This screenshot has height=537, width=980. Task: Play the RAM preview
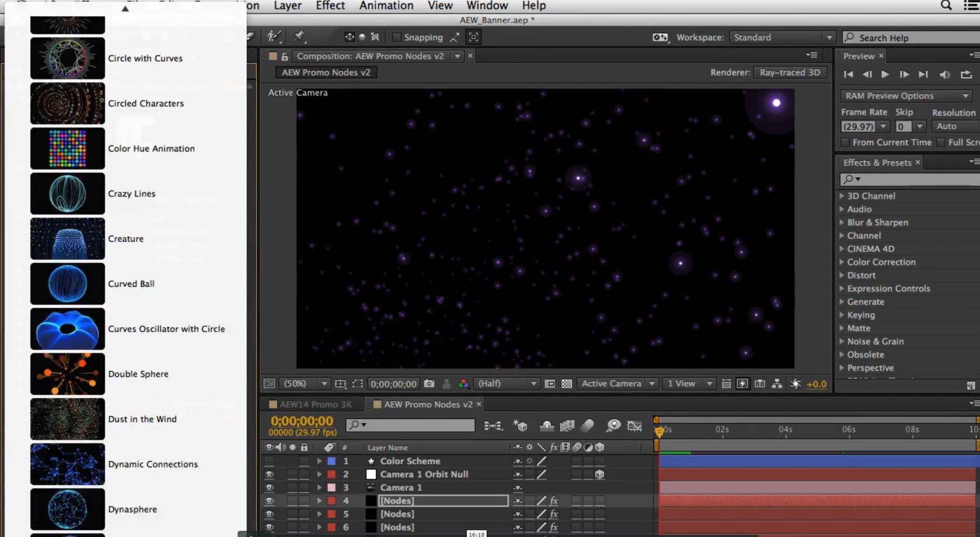click(885, 75)
